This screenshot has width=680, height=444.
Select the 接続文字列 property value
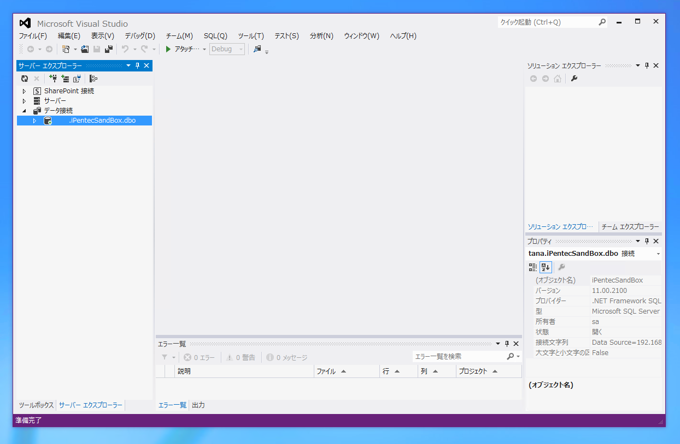pos(626,342)
